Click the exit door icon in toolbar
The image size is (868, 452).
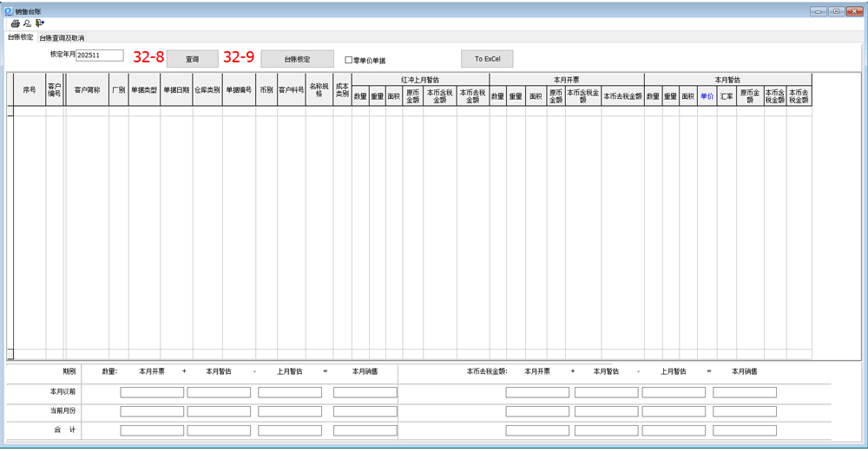tap(40, 23)
